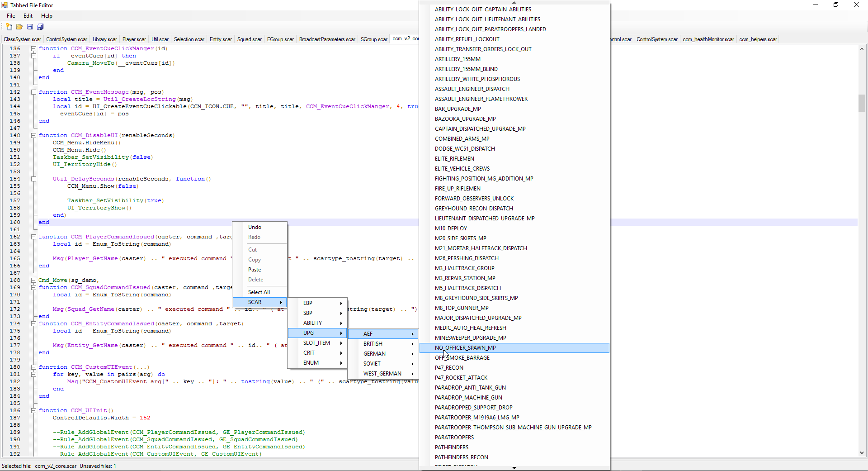Collapse the CCM_PlayerCommandIssued function fold
The width and height of the screenshot is (868, 471).
click(33, 237)
